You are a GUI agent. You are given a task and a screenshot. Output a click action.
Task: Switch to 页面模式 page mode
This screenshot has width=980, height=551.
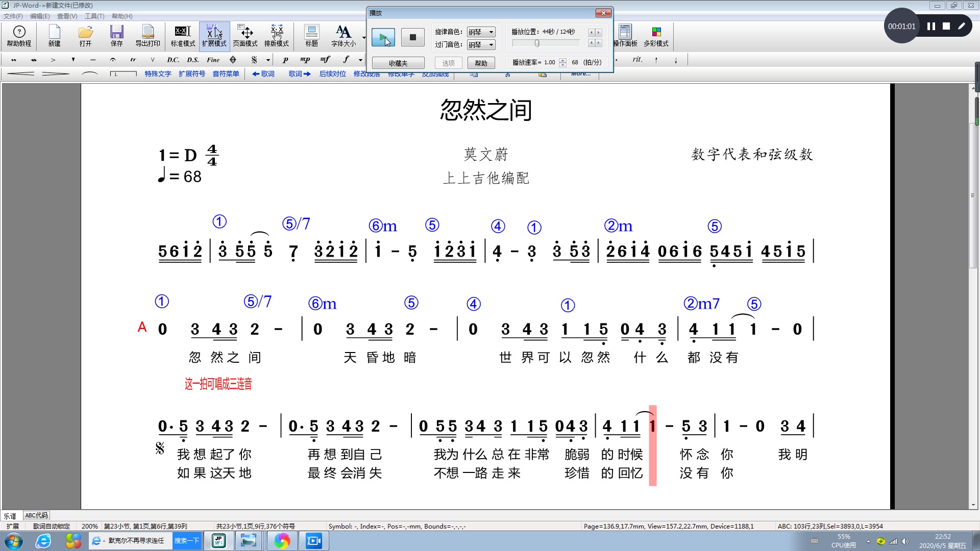click(x=245, y=36)
